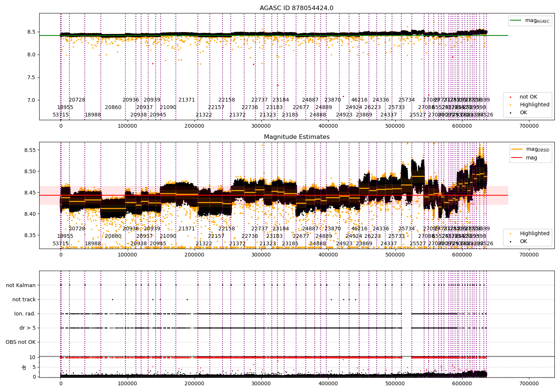Click the 8.55 y-axis tick label
The height and width of the screenshot is (392, 560).
pos(29,150)
